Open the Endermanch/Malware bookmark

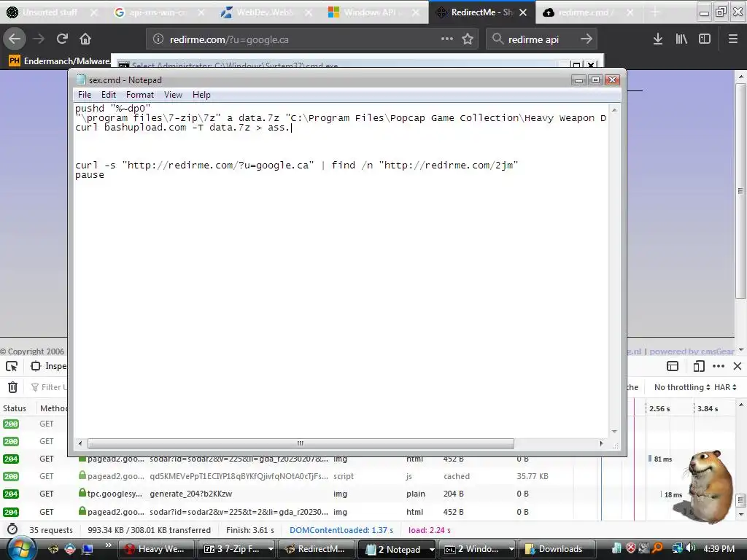[x=60, y=61]
